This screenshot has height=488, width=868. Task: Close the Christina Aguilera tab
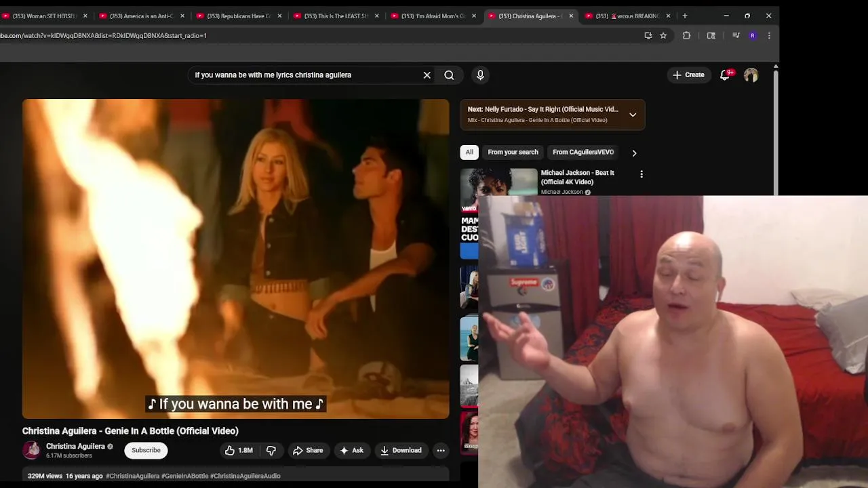(x=571, y=16)
